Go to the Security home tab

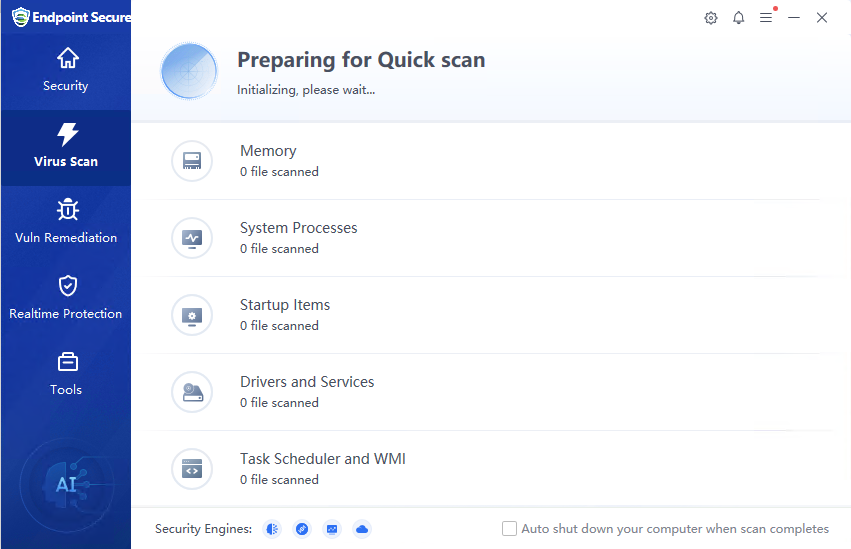[x=66, y=70]
